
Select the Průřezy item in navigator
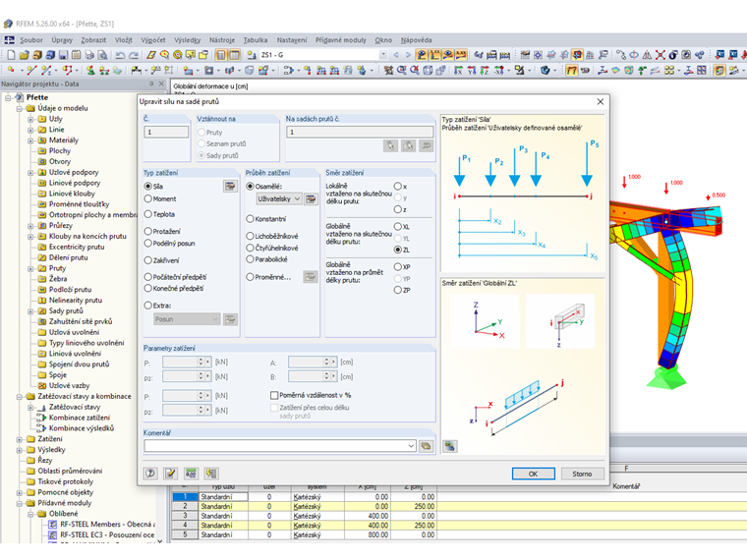tap(61, 226)
